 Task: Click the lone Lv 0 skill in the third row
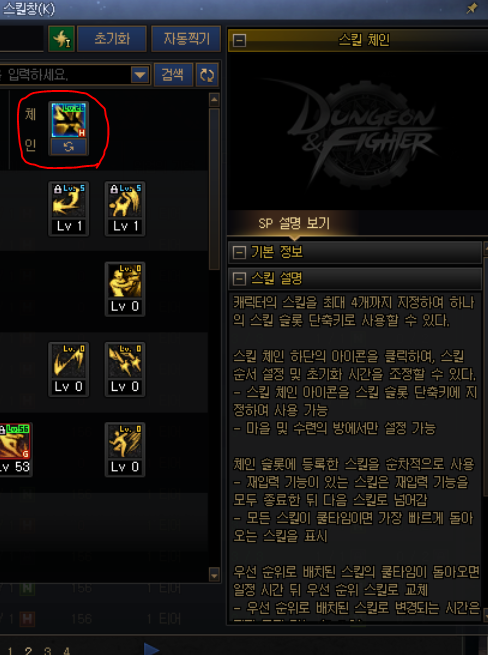pos(125,289)
